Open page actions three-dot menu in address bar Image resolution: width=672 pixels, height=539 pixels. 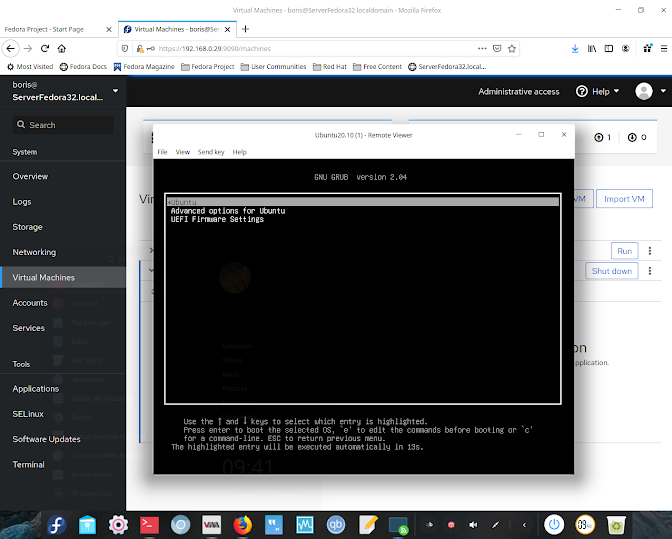click(x=482, y=48)
